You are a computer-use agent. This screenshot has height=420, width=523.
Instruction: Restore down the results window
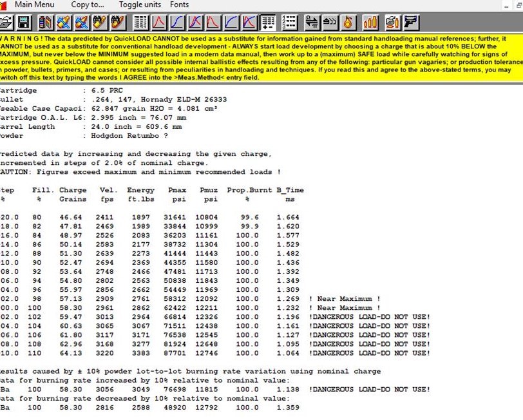(519, 5)
